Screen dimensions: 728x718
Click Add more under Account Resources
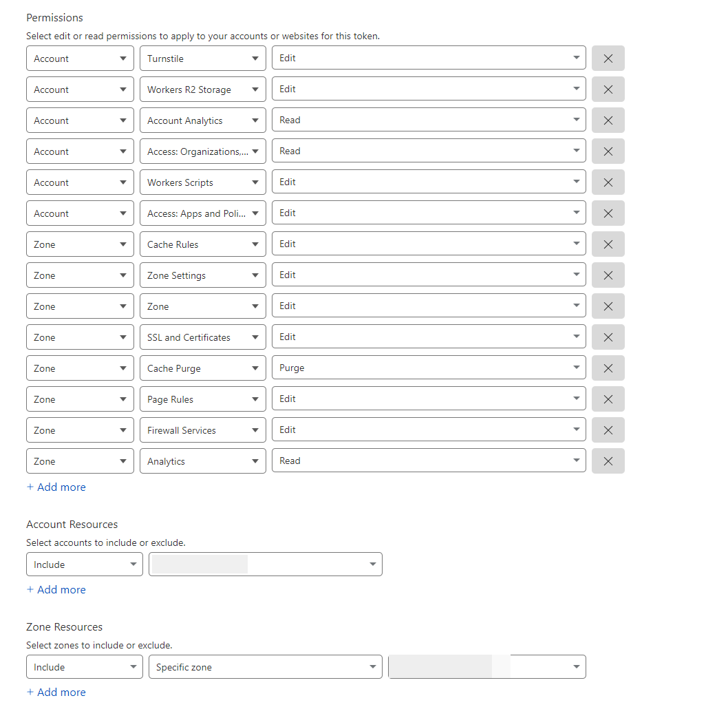(x=56, y=589)
